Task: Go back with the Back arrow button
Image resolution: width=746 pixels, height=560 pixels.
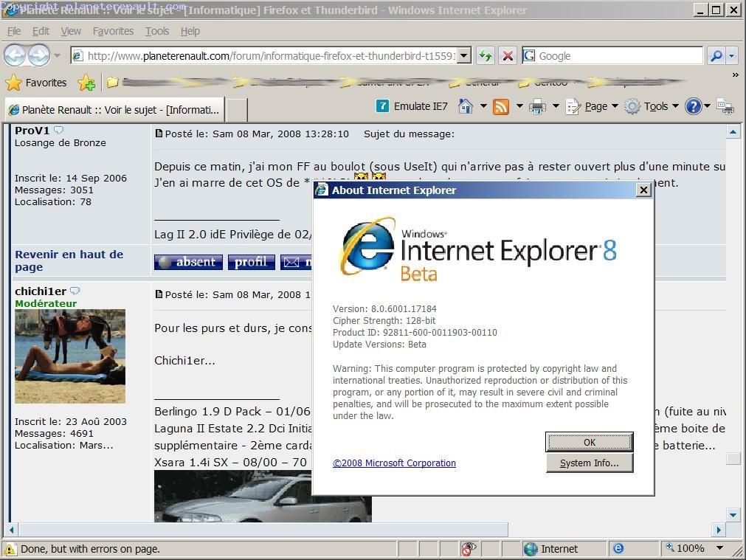Action: coord(14,55)
